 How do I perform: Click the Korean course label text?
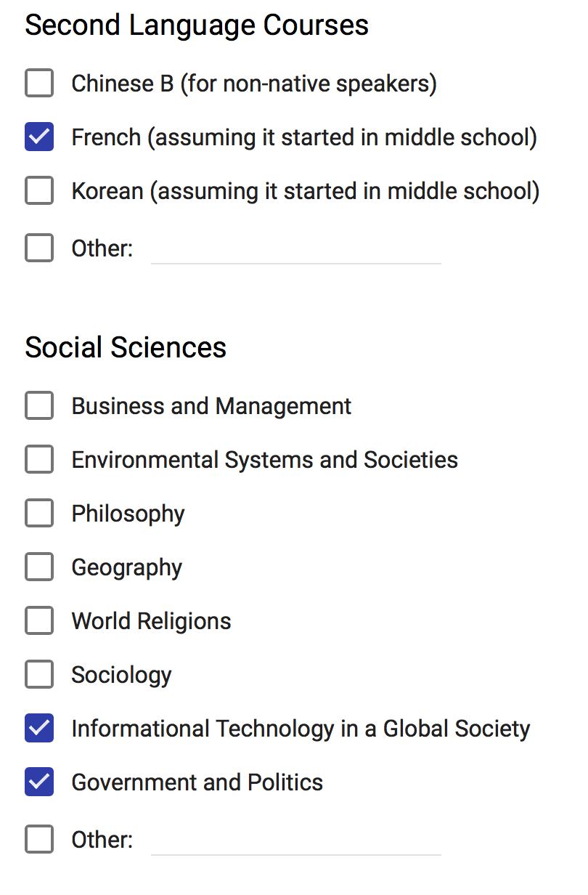pyautogui.click(x=305, y=191)
